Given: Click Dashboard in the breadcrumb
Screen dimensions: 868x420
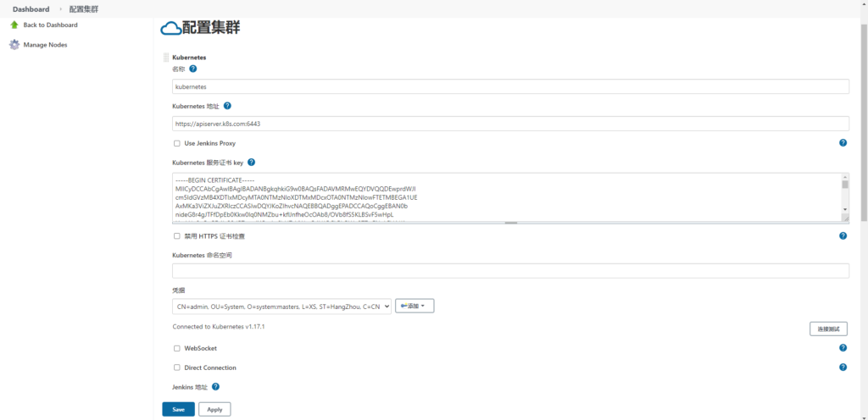Looking at the screenshot, I should click(31, 8).
